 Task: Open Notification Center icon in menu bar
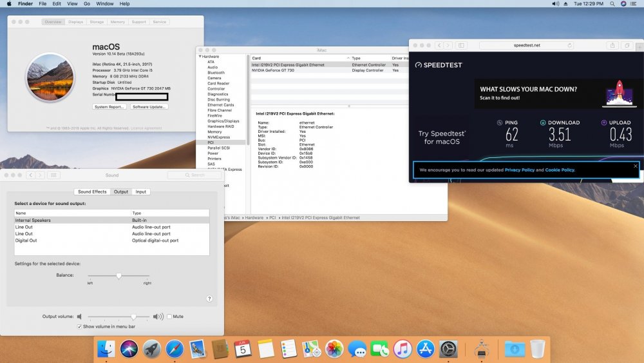634,4
